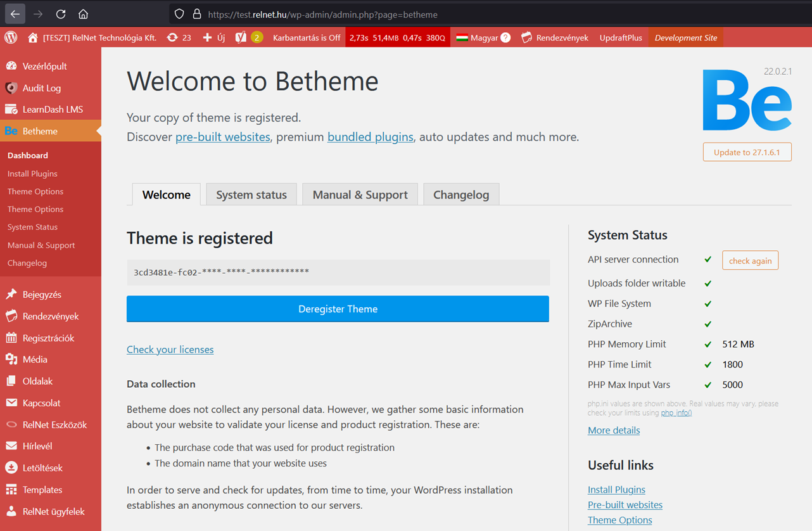The width and height of the screenshot is (812, 531).
Task: Click the Be icon of Betheme menu
Action: pyautogui.click(x=11, y=131)
